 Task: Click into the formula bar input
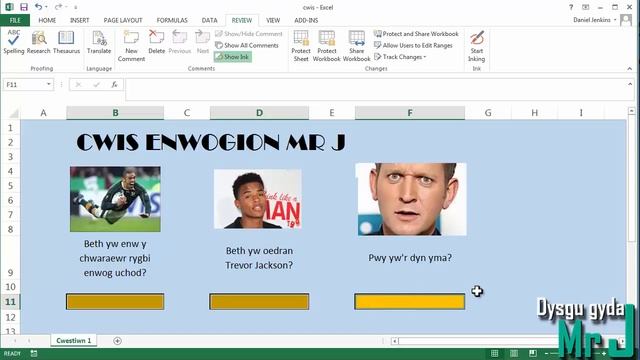(x=376, y=89)
